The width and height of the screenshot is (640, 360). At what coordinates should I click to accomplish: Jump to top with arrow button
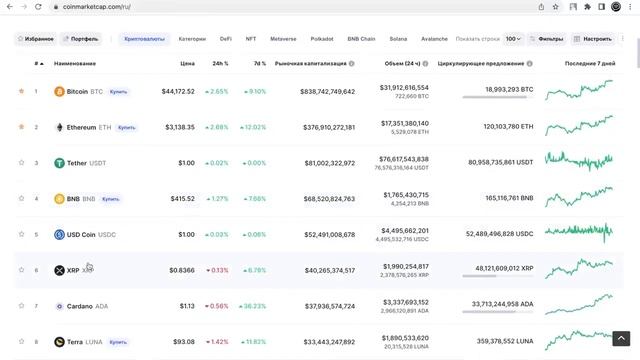point(621,338)
